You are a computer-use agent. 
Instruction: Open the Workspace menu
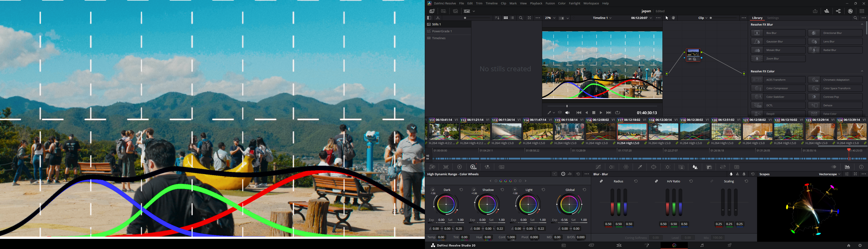pyautogui.click(x=591, y=3)
